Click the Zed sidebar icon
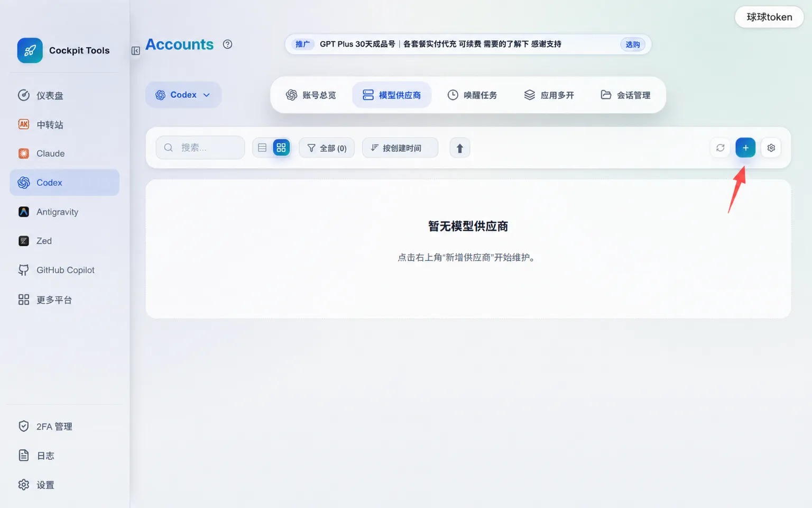 pyautogui.click(x=24, y=241)
